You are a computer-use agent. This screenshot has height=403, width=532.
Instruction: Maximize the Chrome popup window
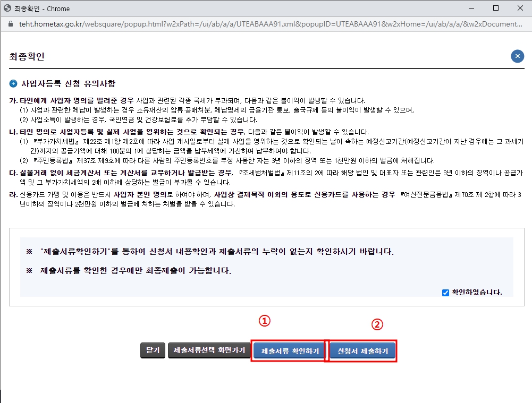(x=496, y=8)
